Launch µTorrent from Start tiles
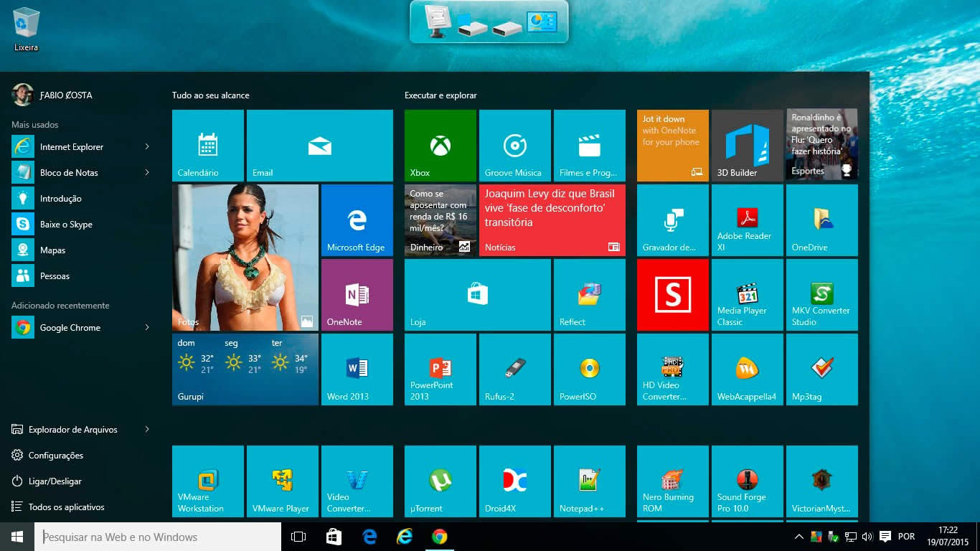The image size is (980, 551). tap(440, 481)
